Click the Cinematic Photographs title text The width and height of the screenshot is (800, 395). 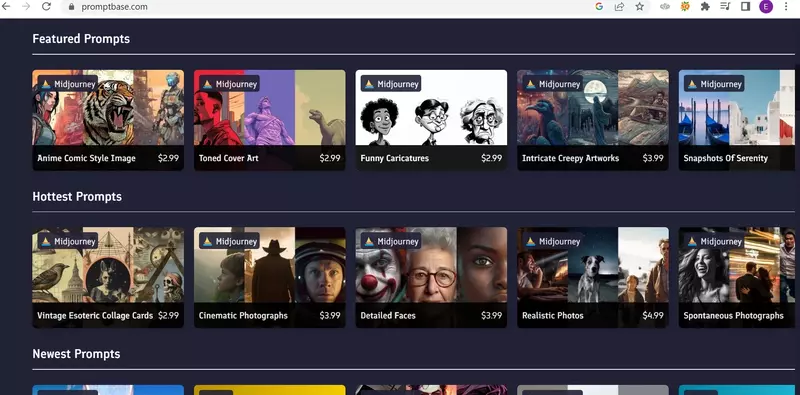point(243,315)
